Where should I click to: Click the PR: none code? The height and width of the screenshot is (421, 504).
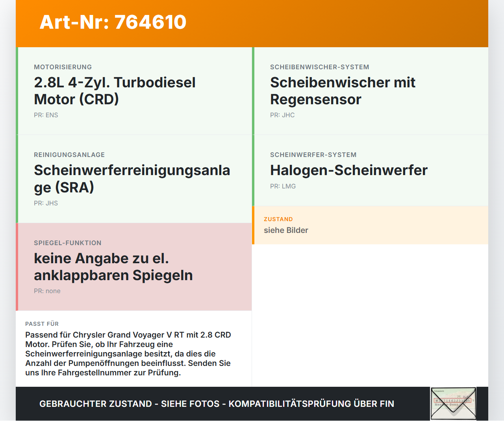tap(47, 291)
